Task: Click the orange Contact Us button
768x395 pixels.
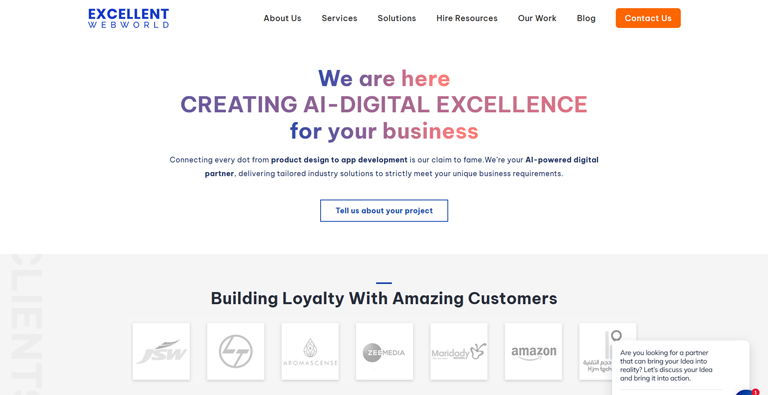Action: click(648, 18)
